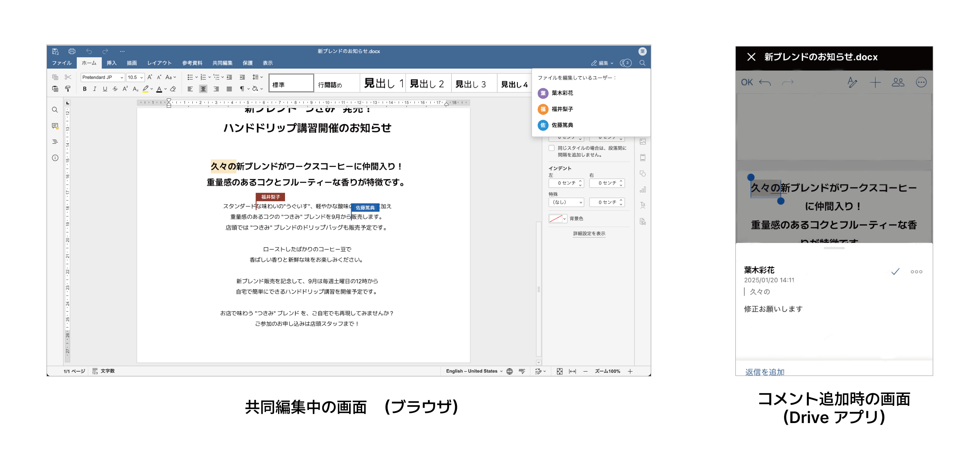Expand the special indent (なし) dropdown
This screenshot has width=980, height=450.
point(566,203)
